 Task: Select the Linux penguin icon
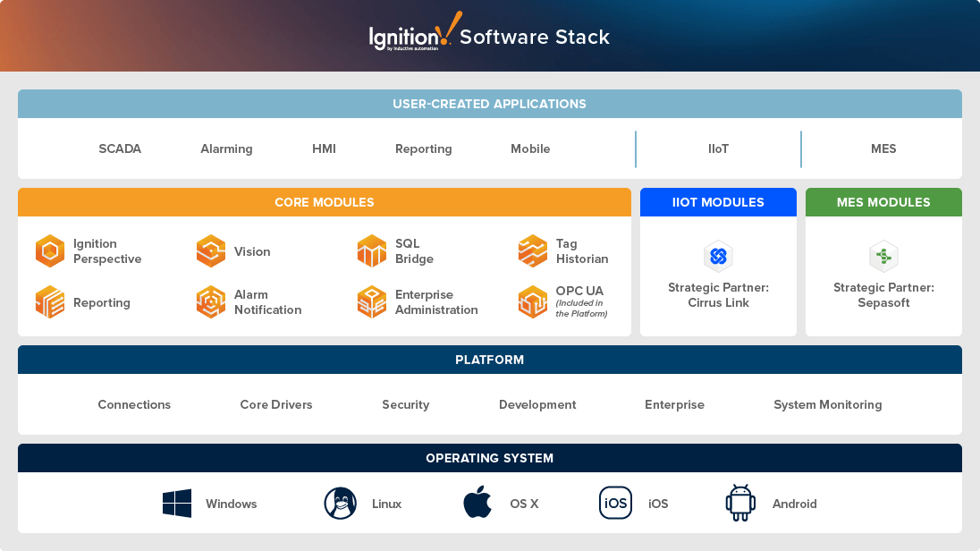click(x=340, y=504)
